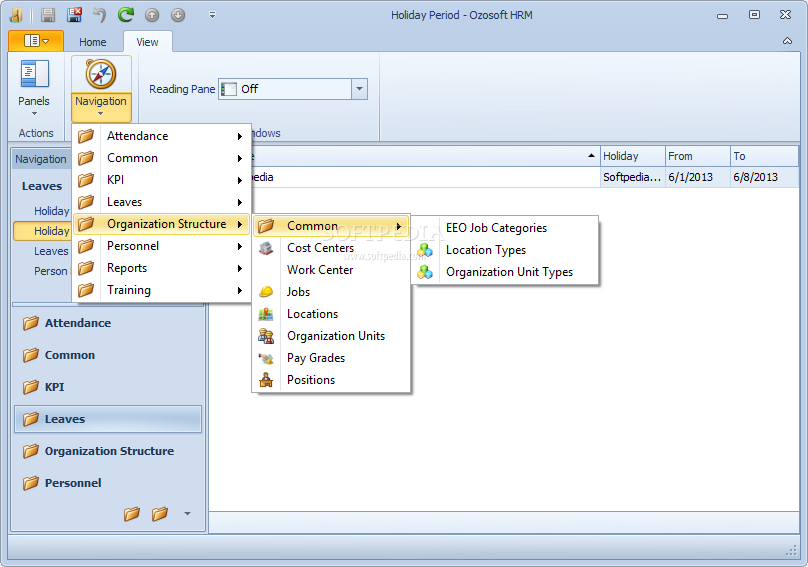Click the Panels icon in ribbon
Viewport: 808px width, 567px height.
pyautogui.click(x=34, y=74)
